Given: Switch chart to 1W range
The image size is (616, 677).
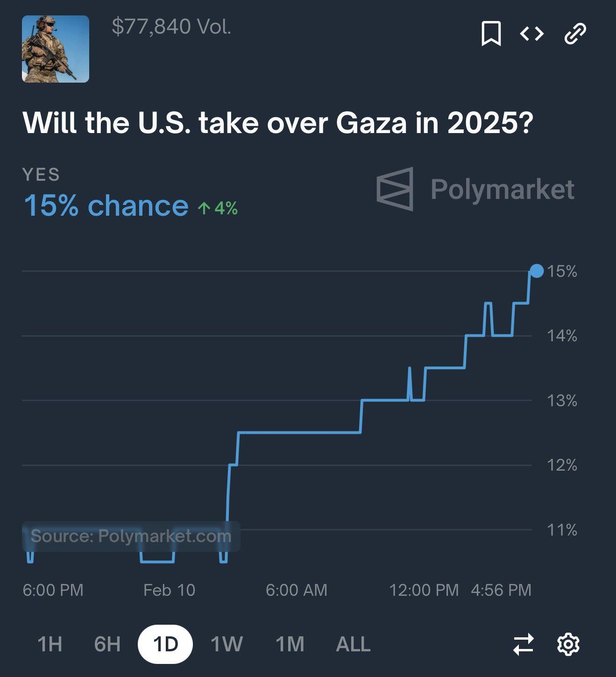Looking at the screenshot, I should [x=227, y=644].
